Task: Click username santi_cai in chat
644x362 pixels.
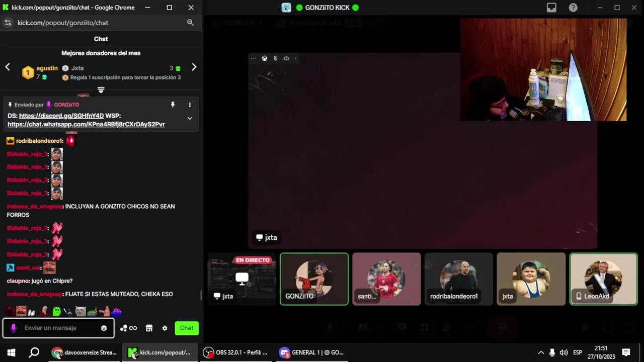Action: pyautogui.click(x=28, y=267)
